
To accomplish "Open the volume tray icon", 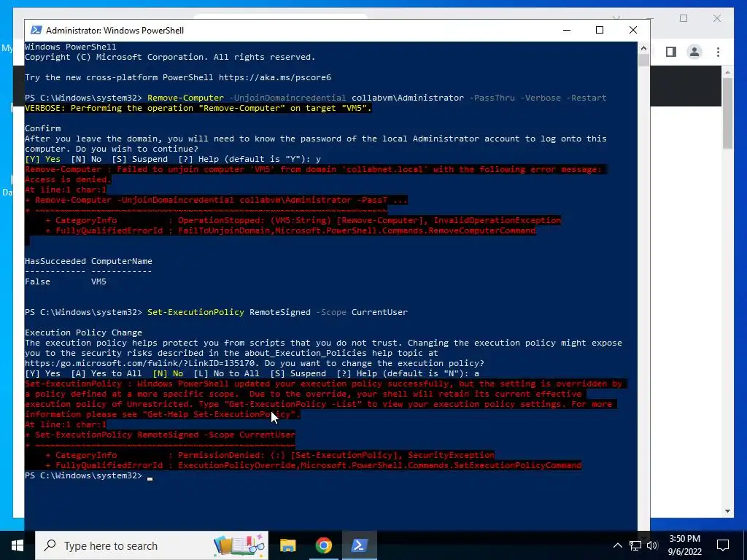I will tap(652, 545).
